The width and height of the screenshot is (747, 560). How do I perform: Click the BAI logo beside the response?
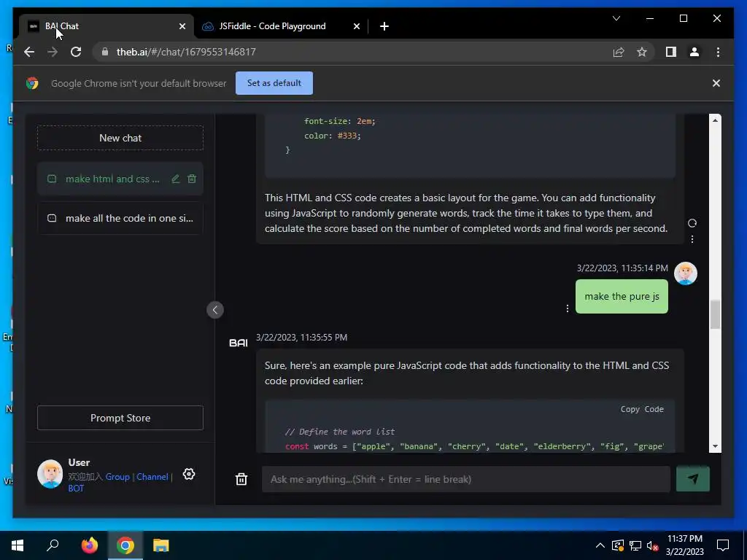click(x=239, y=343)
